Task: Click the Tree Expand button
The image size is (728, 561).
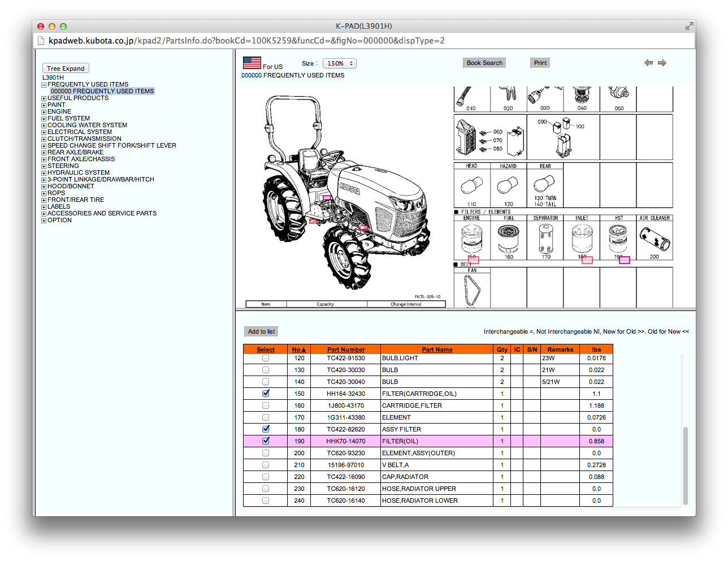Action: (x=66, y=68)
